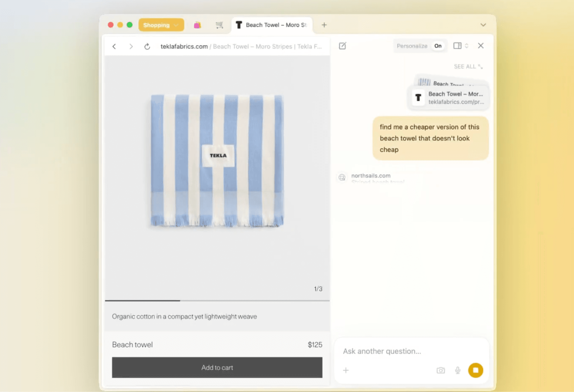
Task: Click the teklafabrics.com address bar
Action: [x=241, y=46]
